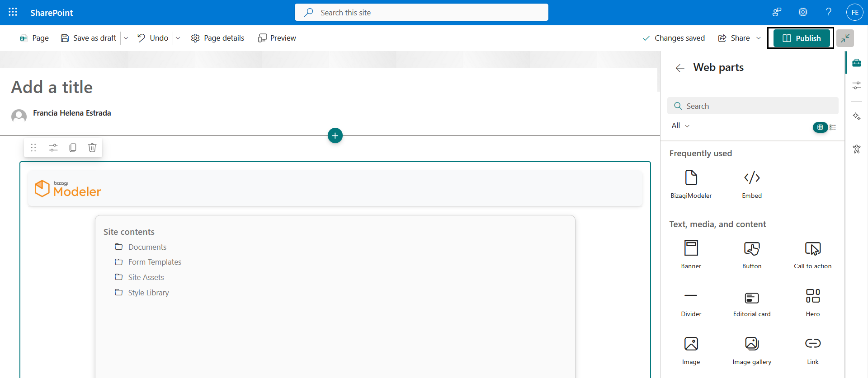The height and width of the screenshot is (378, 868).
Task: Open the Settings gear in header
Action: coord(803,12)
